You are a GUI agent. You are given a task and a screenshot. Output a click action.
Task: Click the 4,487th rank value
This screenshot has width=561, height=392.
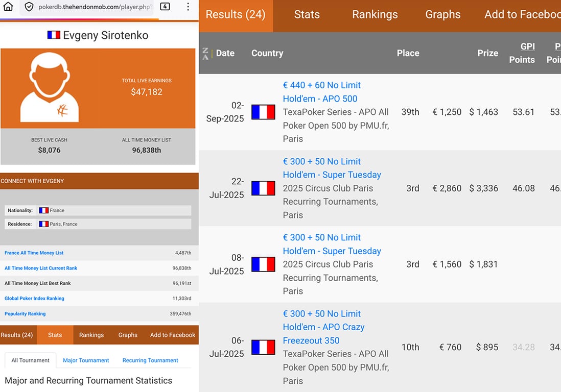pos(183,253)
